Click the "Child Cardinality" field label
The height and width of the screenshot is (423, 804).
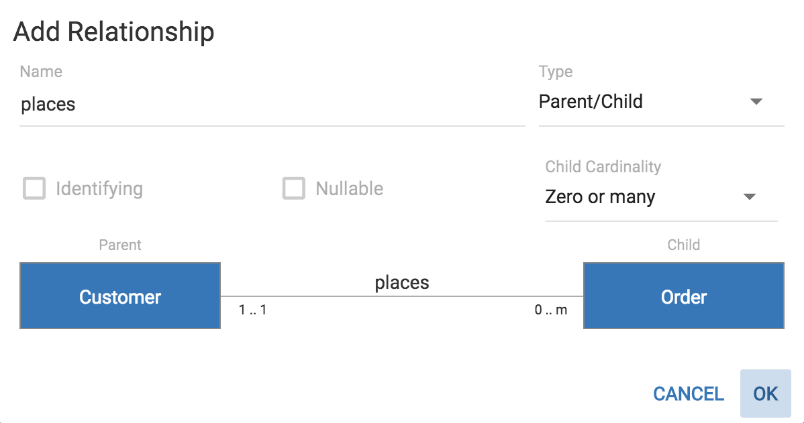(603, 167)
